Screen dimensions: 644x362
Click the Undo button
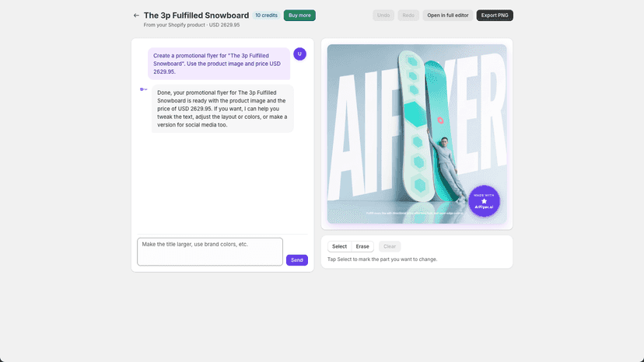[383, 16]
